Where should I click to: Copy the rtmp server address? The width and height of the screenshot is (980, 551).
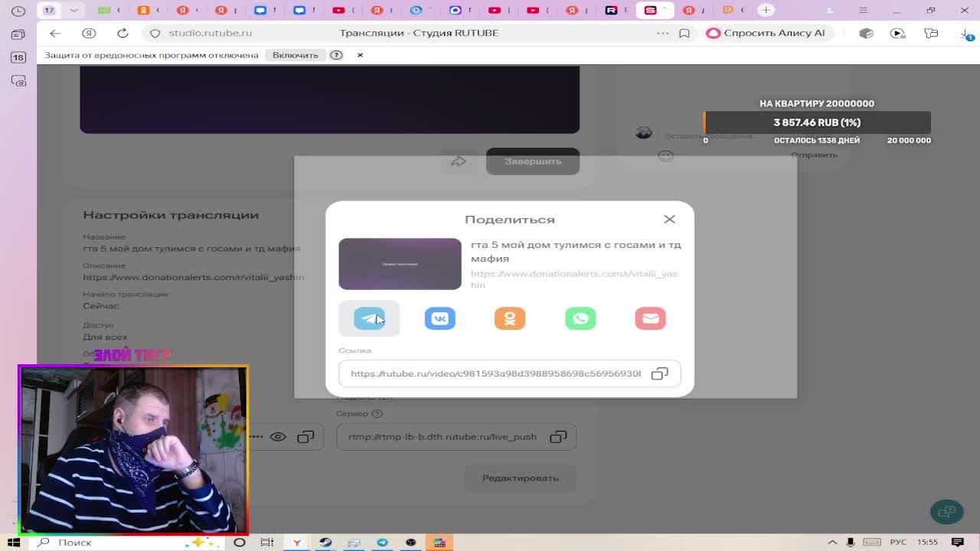pos(558,437)
